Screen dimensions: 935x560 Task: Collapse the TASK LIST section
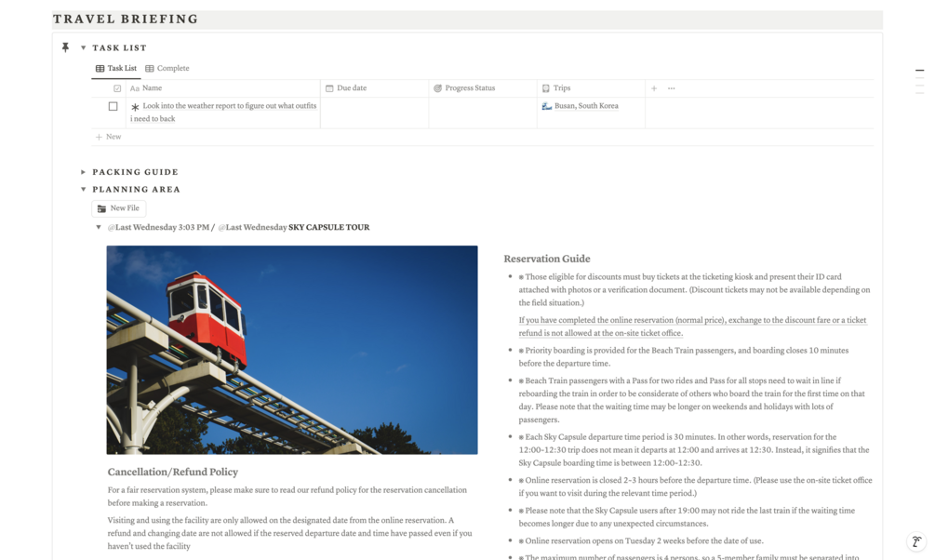pos(84,47)
